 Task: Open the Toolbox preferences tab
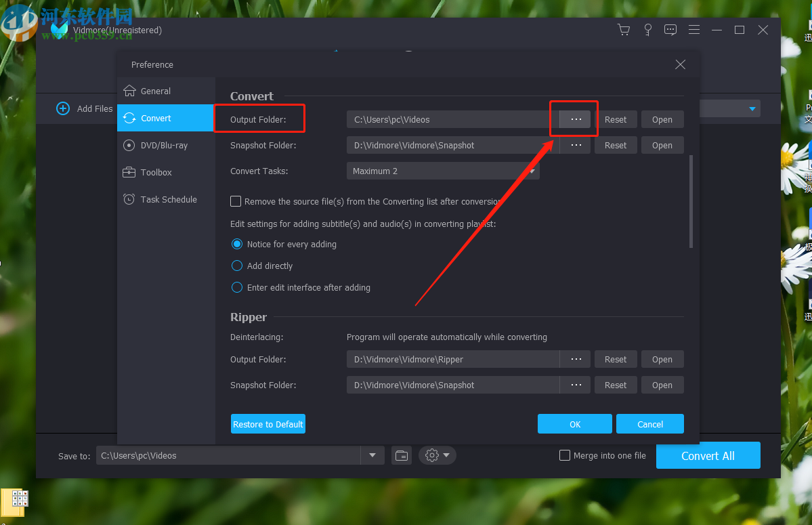(x=166, y=173)
